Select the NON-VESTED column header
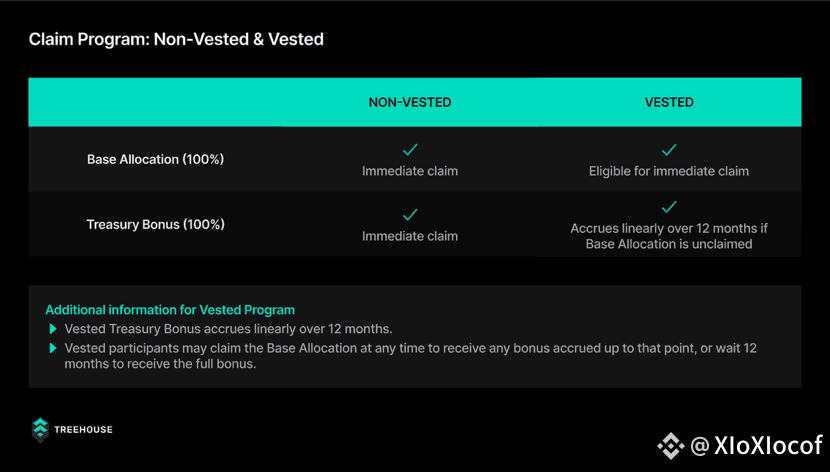Viewport: 830px width, 472px height. tap(410, 102)
